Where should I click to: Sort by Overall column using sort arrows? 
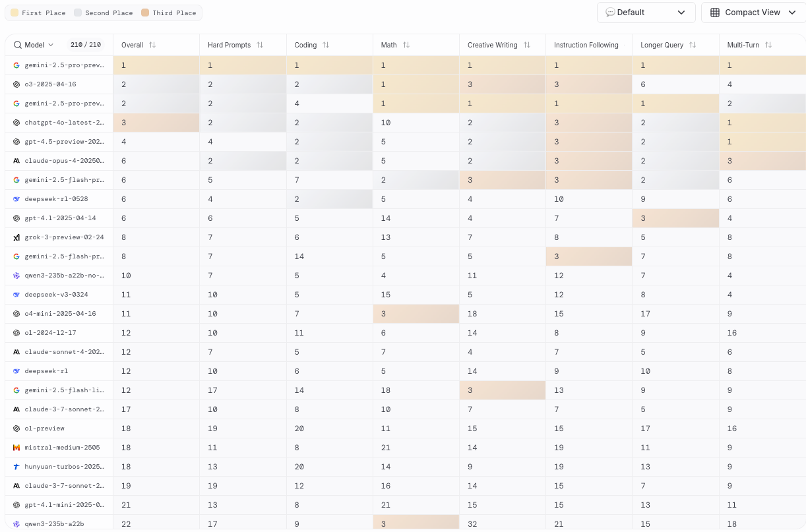click(152, 45)
